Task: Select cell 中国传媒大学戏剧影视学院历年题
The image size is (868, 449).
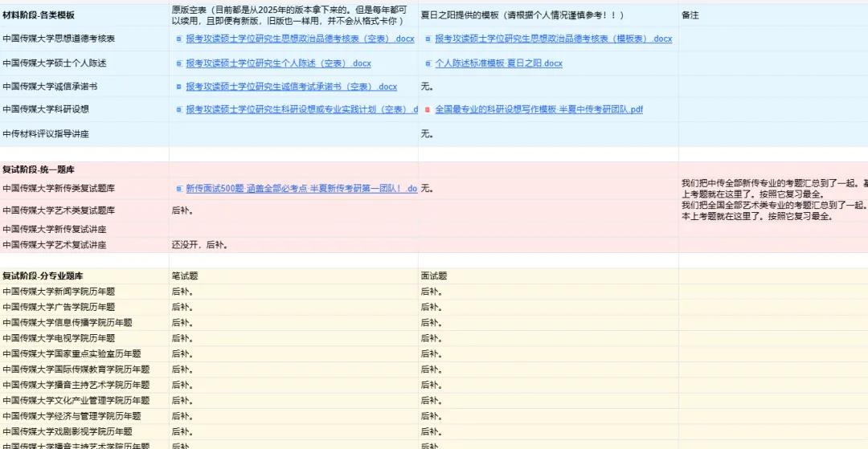Action: [84, 431]
